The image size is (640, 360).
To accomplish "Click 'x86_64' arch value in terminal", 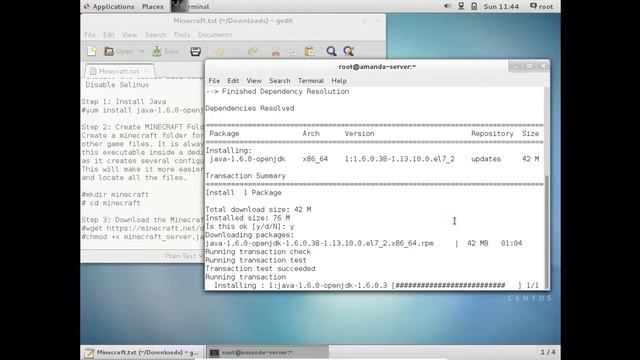I will [315, 159].
